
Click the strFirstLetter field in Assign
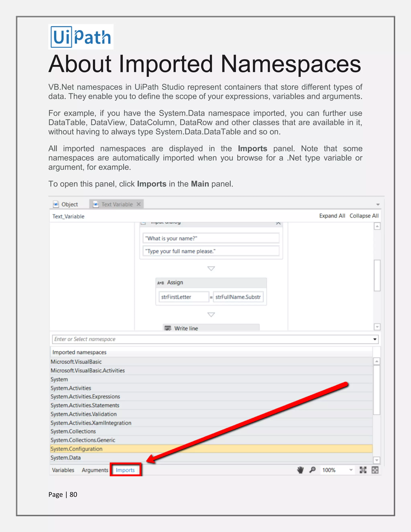point(184,297)
